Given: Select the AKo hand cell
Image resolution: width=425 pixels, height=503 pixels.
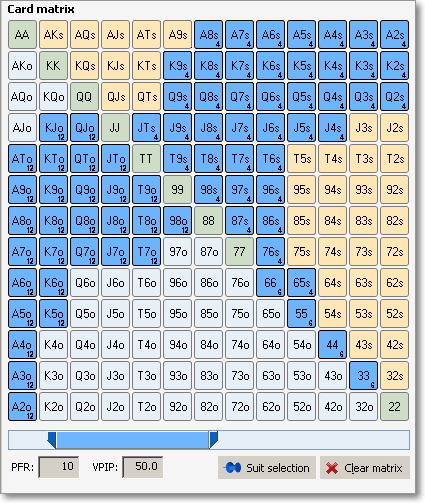Looking at the screenshot, I should (22, 66).
